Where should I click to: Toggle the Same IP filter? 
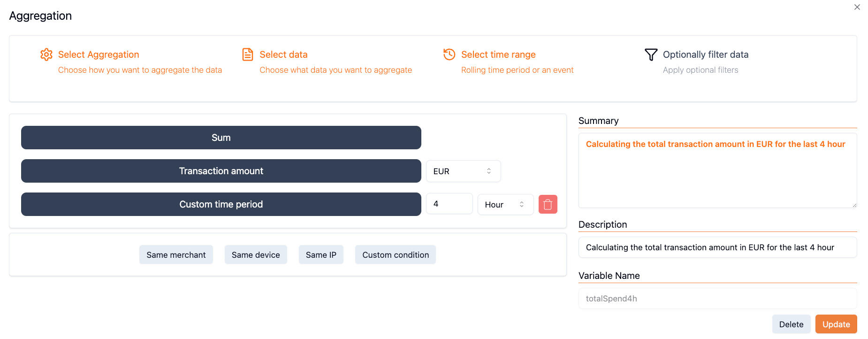point(321,254)
